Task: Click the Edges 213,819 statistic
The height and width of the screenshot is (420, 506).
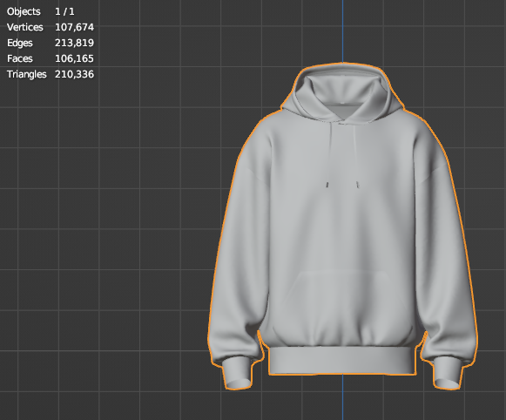Action: [51, 43]
